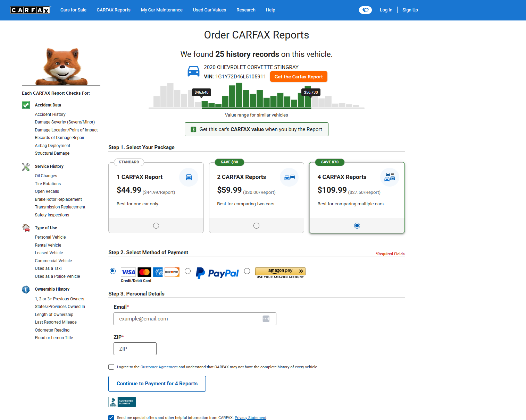The image size is (526, 420).
Task: Click the 'Airbag Deployment' text
Action: click(x=52, y=146)
